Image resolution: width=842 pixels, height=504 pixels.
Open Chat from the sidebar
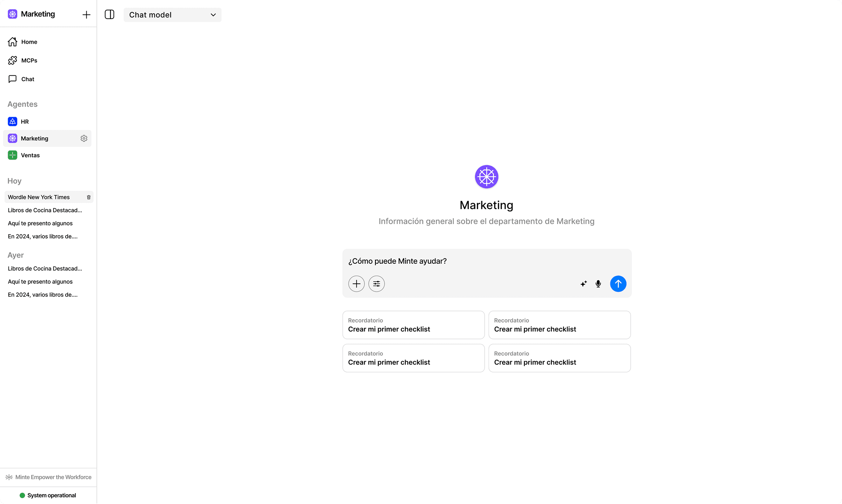28,79
